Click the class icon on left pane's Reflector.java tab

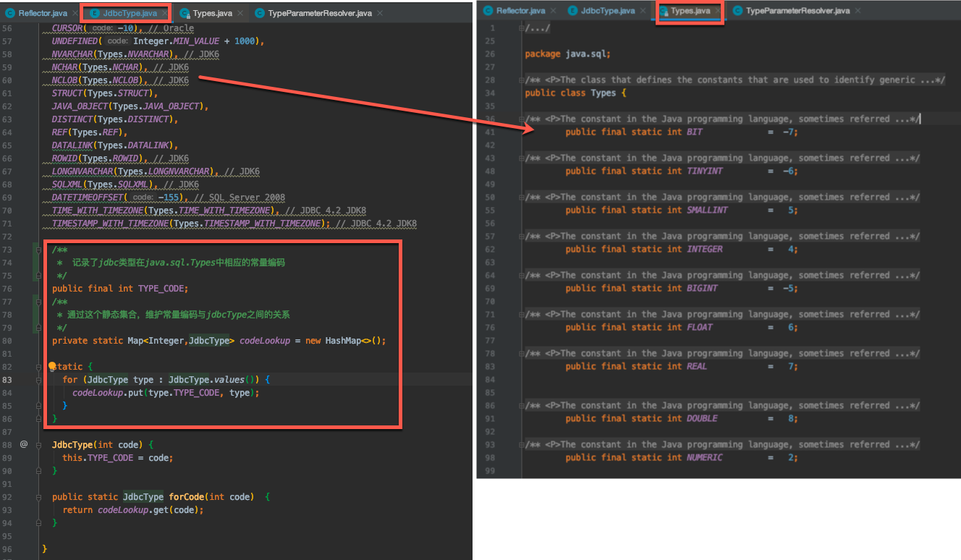(x=10, y=13)
